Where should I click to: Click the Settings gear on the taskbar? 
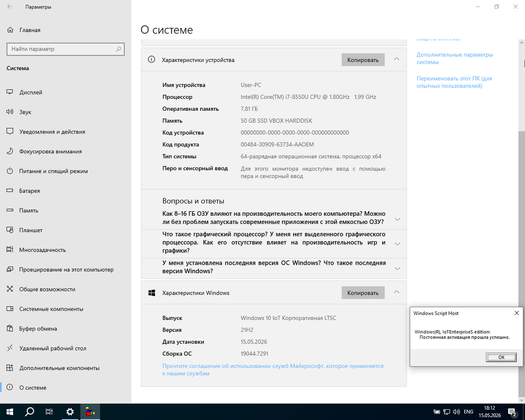click(x=70, y=412)
